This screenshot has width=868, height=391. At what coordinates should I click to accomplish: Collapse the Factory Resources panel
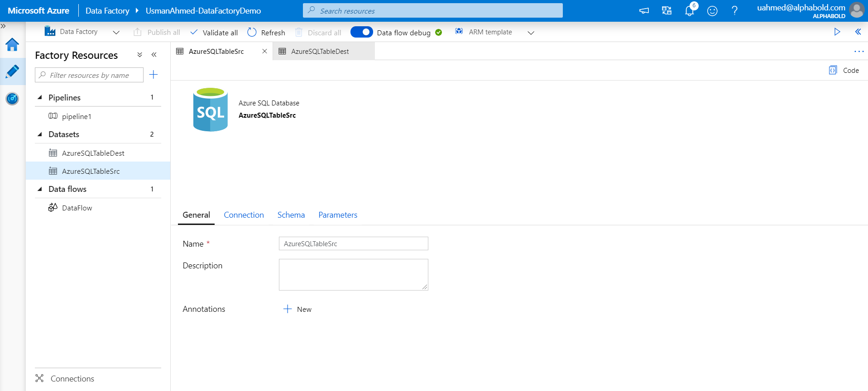tap(154, 55)
